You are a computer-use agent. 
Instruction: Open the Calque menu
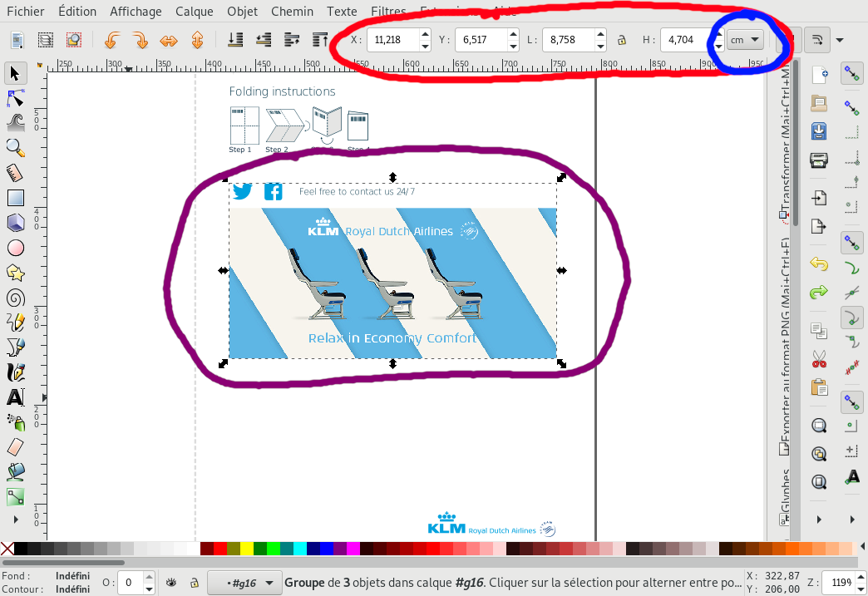coord(195,11)
